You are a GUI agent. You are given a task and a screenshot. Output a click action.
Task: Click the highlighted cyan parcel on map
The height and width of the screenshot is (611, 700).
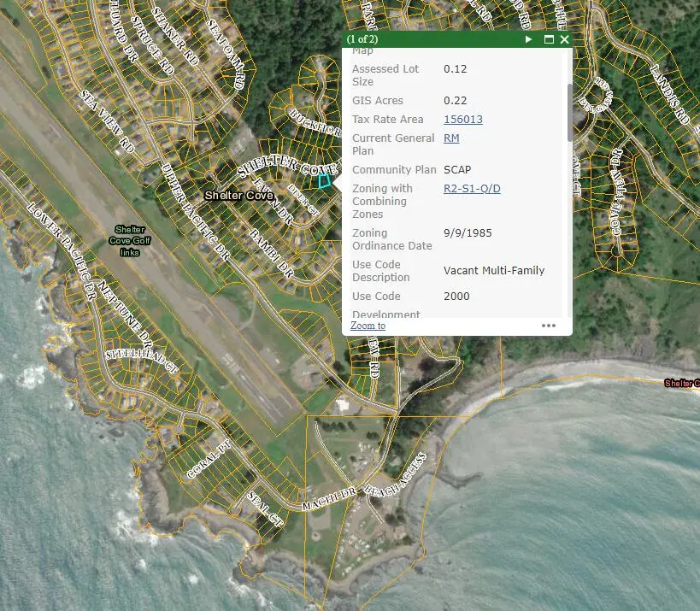click(324, 180)
